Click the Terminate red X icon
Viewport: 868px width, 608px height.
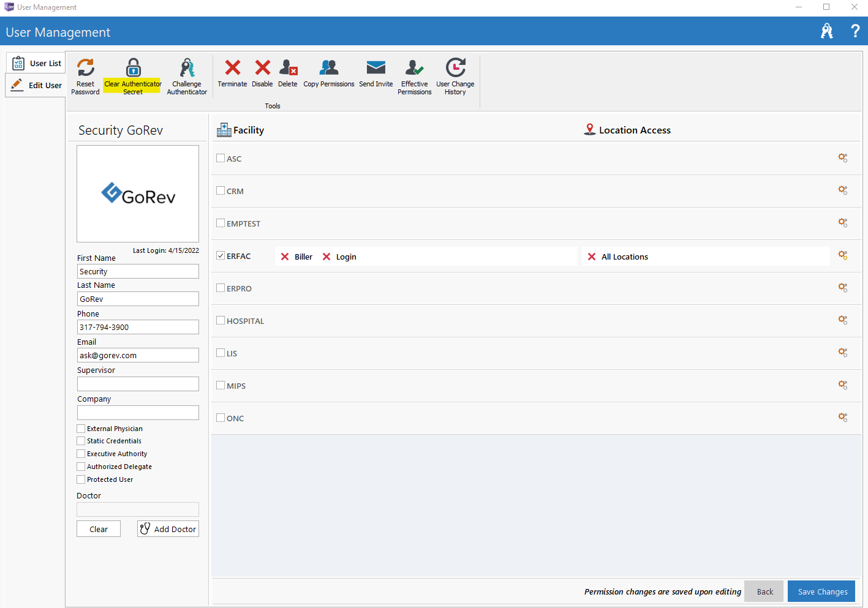[x=233, y=67]
